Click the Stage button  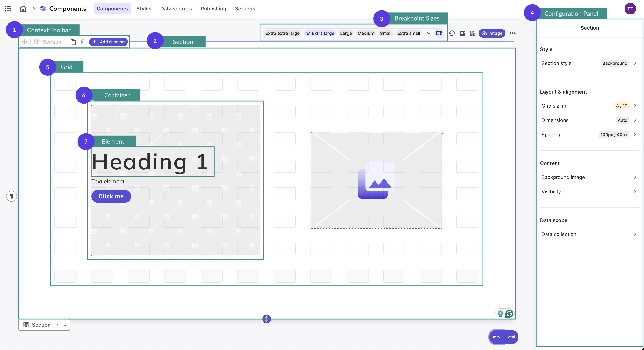pos(492,33)
